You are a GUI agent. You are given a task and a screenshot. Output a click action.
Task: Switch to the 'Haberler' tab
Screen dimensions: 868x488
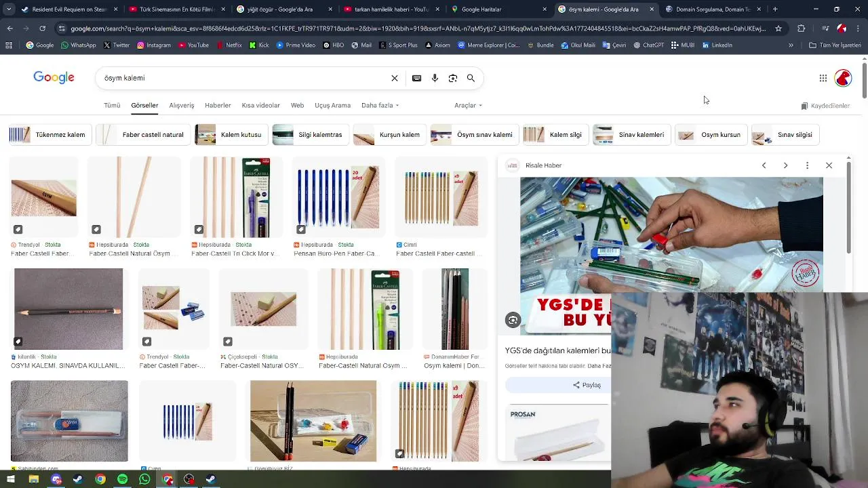pyautogui.click(x=218, y=106)
